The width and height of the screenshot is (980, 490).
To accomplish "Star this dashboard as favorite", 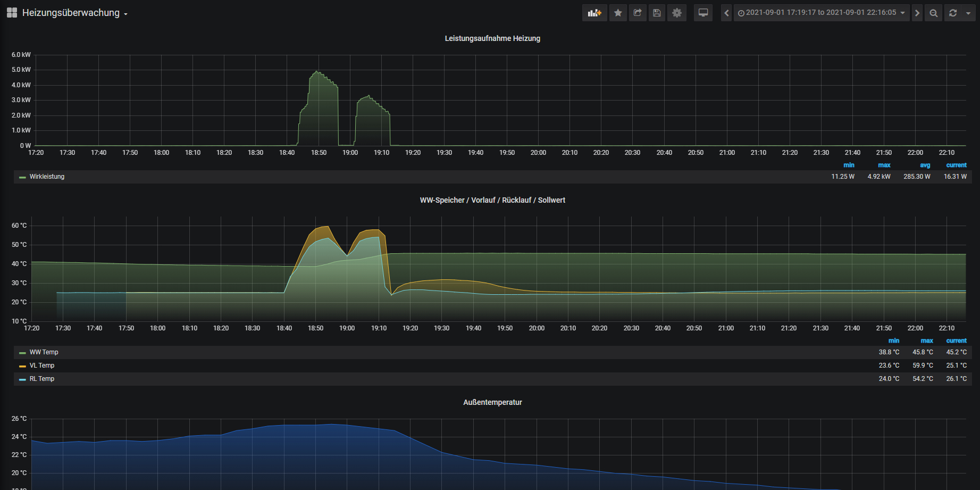I will (618, 13).
